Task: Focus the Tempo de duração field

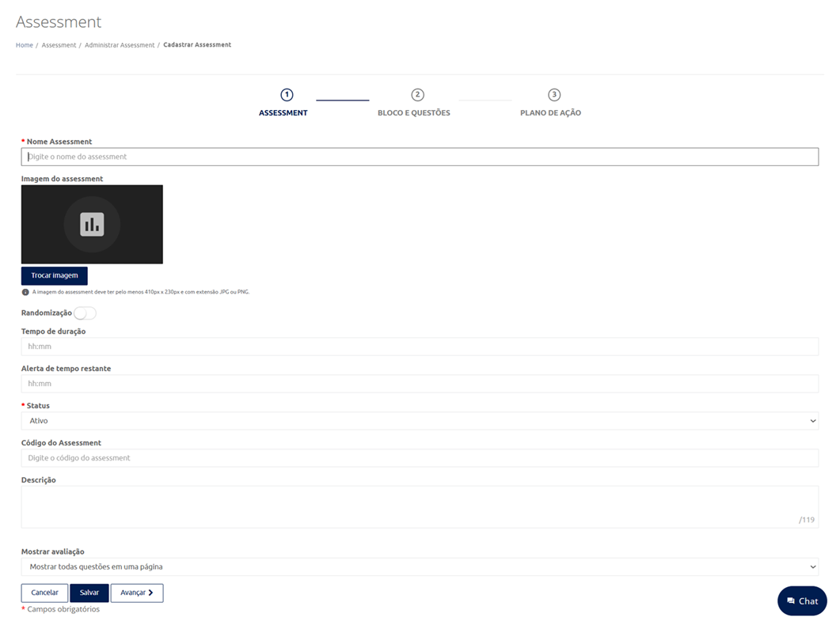Action: coord(420,347)
